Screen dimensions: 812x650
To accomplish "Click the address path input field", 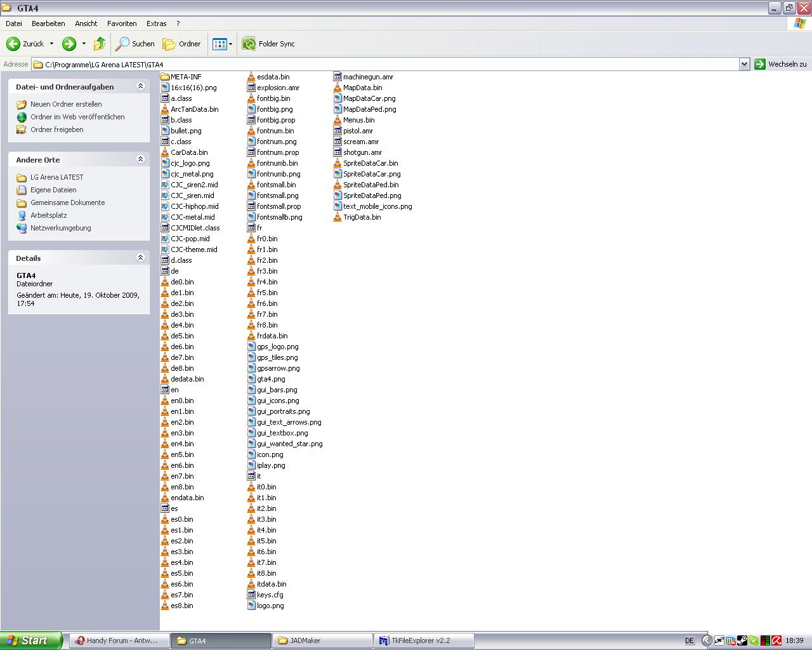I will click(386, 64).
